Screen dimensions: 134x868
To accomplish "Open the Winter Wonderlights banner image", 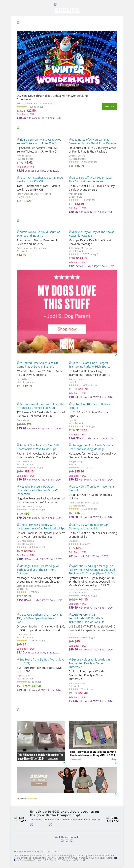I will tap(67, 61).
